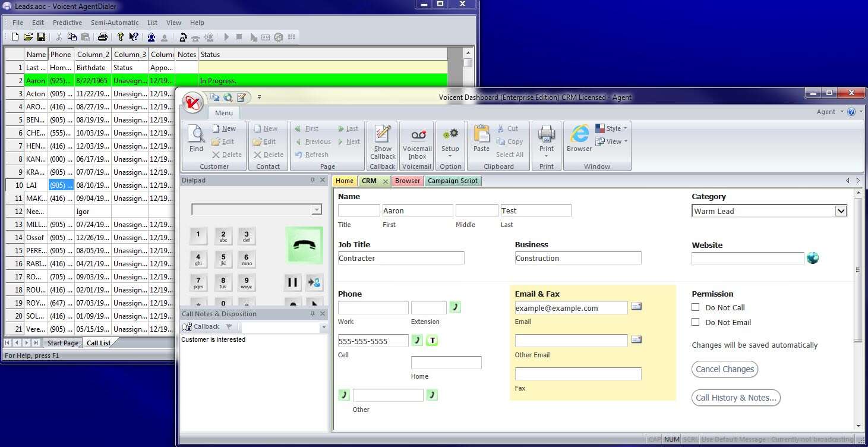Close the CRM tab
The height and width of the screenshot is (447, 868).
click(385, 181)
